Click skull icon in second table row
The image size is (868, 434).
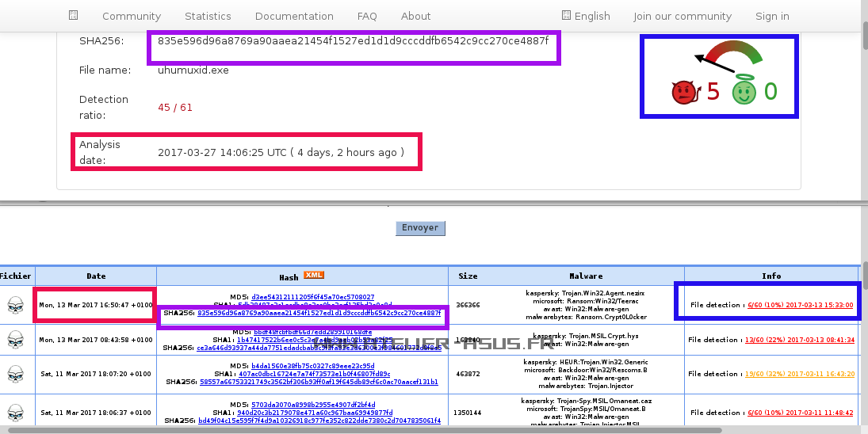tap(14, 340)
